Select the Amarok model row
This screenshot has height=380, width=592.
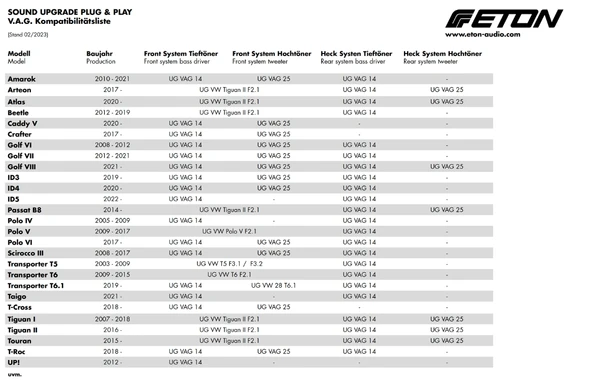point(249,79)
